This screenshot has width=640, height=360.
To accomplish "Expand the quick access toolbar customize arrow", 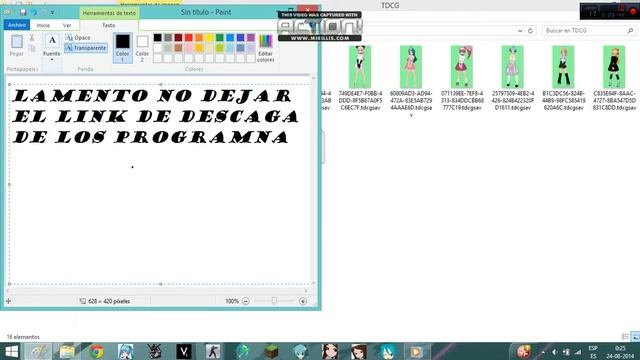I will pos(52,13).
